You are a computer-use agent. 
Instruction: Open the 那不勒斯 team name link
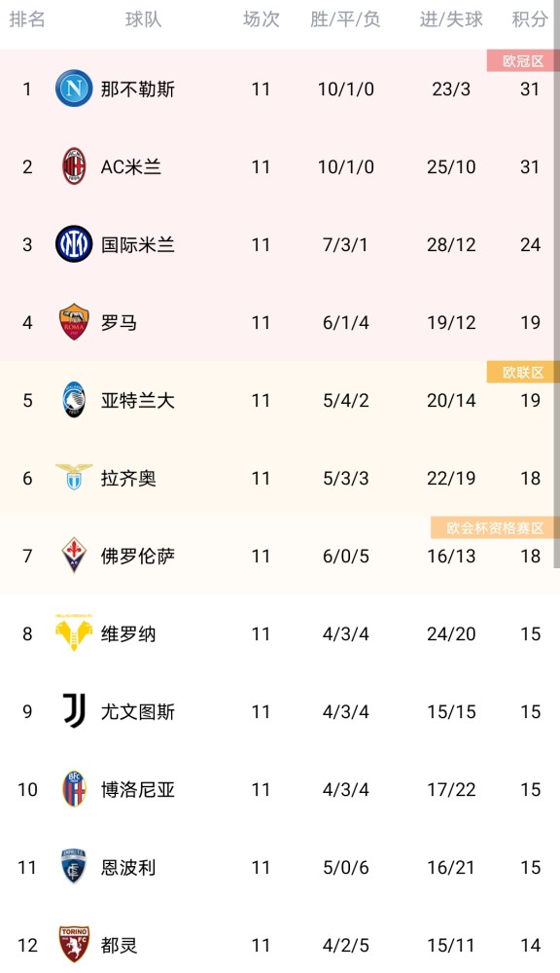coord(138,89)
